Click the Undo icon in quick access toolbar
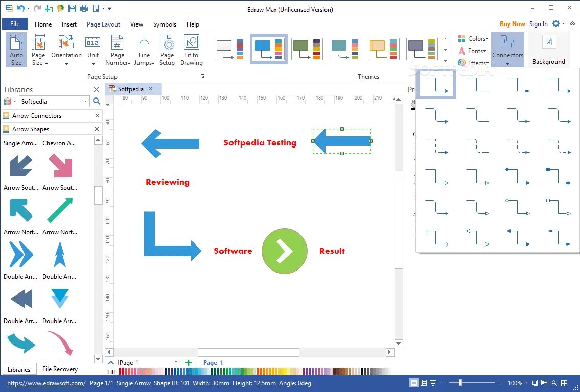Image resolution: width=580 pixels, height=392 pixels. [x=21, y=8]
